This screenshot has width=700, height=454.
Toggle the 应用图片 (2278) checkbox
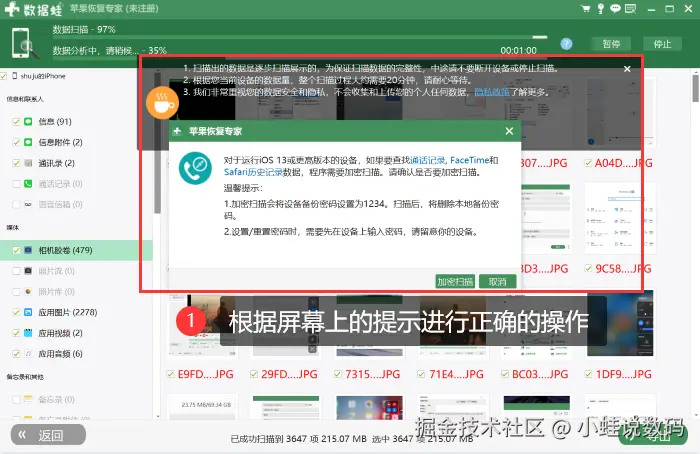click(17, 312)
